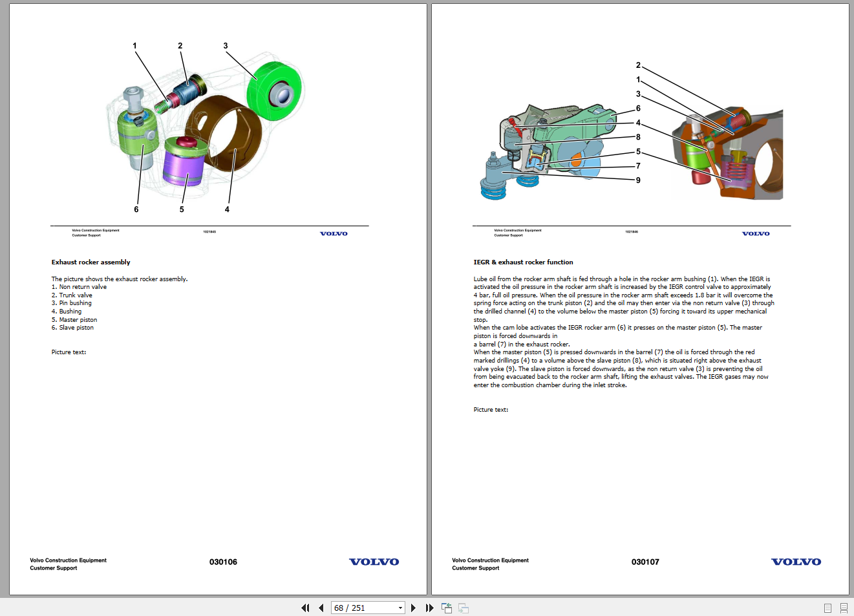
Task: Click the '2. Trunk valve' list line
Action: click(x=72, y=295)
